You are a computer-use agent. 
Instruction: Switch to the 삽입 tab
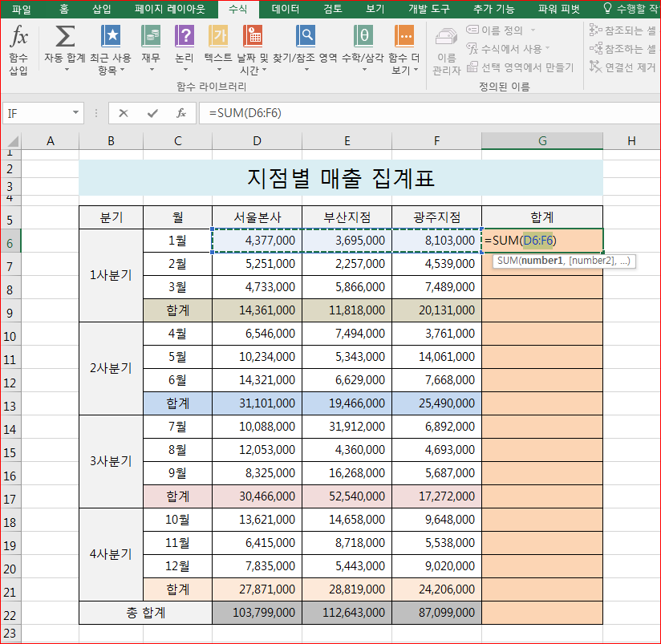[102, 9]
